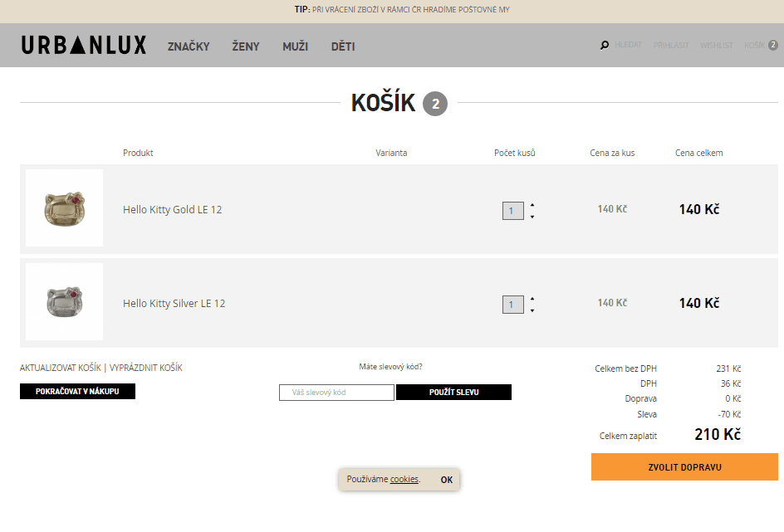The image size is (784, 532).
Task: Click AKTUALIZOVAT KOŠÍK link
Action: [x=61, y=368]
